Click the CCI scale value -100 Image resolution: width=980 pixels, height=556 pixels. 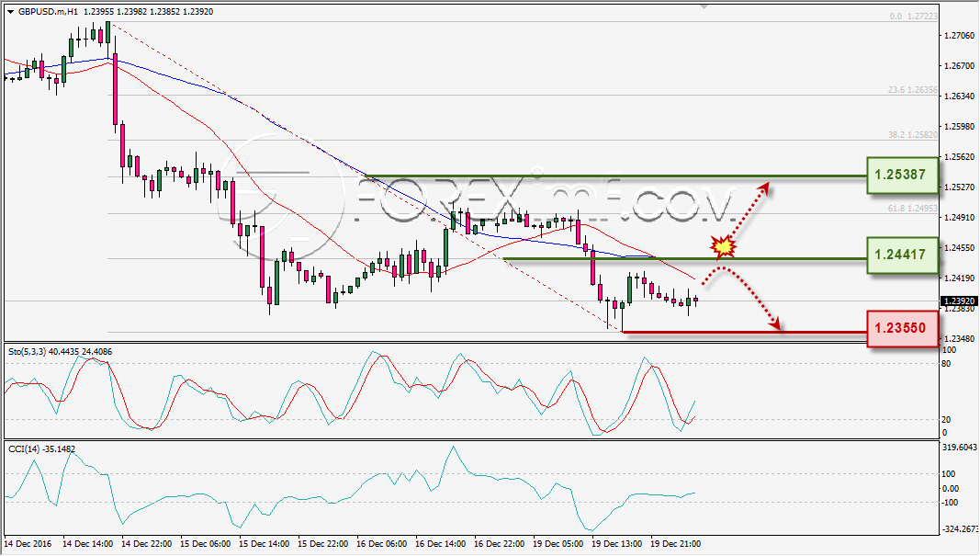click(x=950, y=502)
